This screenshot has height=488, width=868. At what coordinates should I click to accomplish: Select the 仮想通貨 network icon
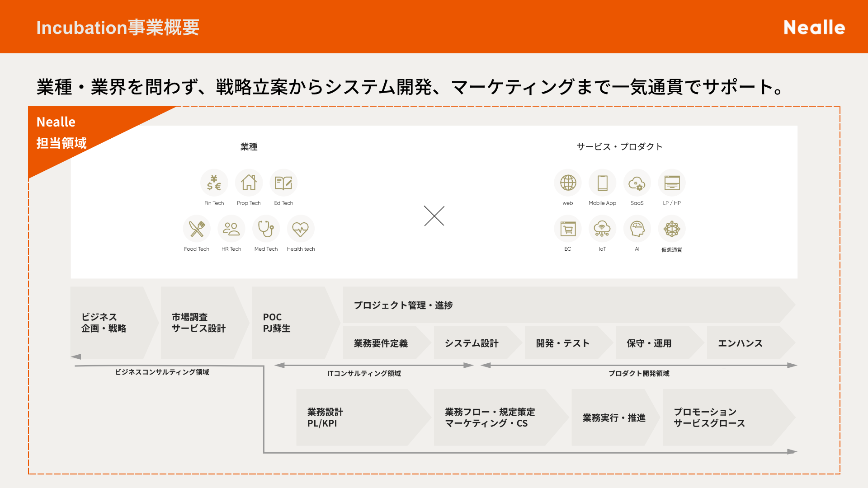[x=672, y=229]
